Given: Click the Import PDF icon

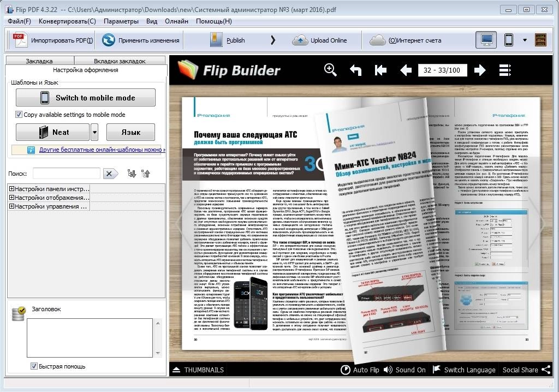Looking at the screenshot, I should coord(20,40).
